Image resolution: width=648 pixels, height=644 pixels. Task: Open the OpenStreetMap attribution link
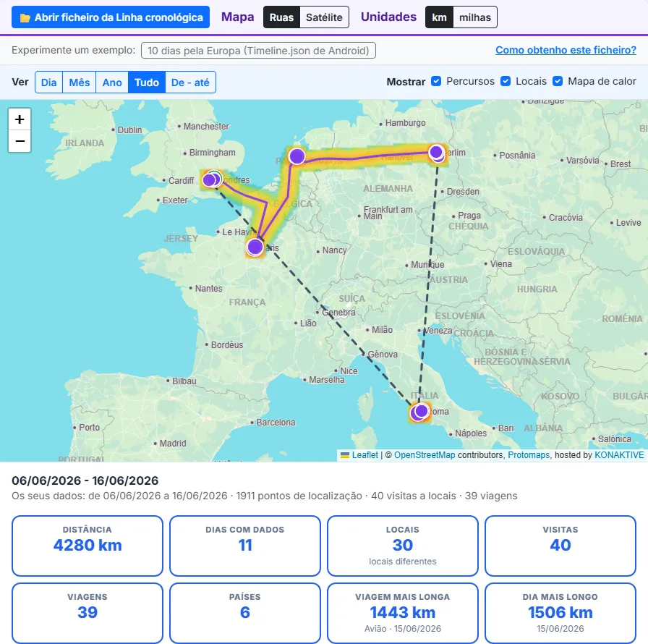tap(425, 455)
